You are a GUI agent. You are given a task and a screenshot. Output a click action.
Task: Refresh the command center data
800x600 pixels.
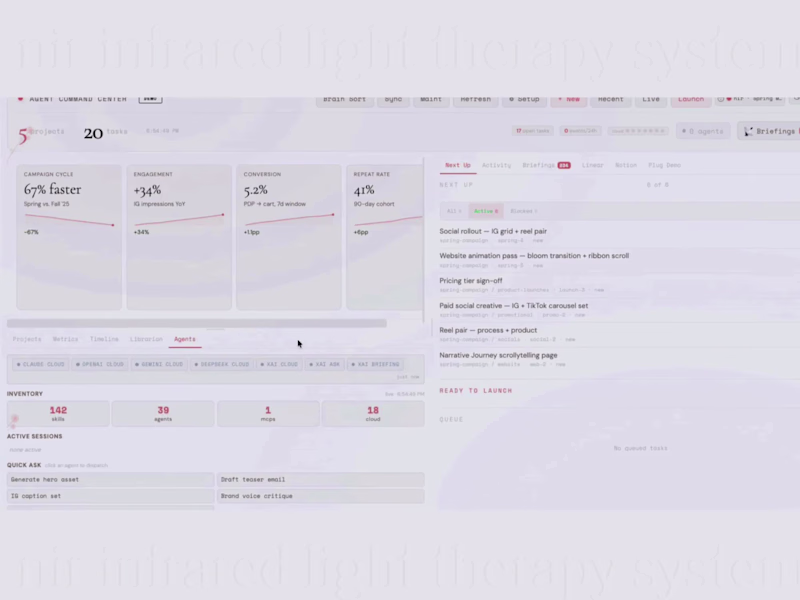tap(476, 99)
